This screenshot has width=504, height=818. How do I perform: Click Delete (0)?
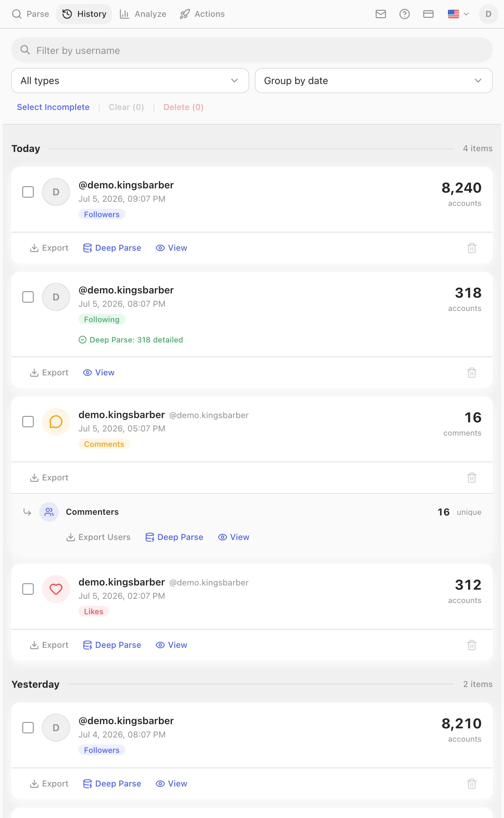tap(183, 107)
